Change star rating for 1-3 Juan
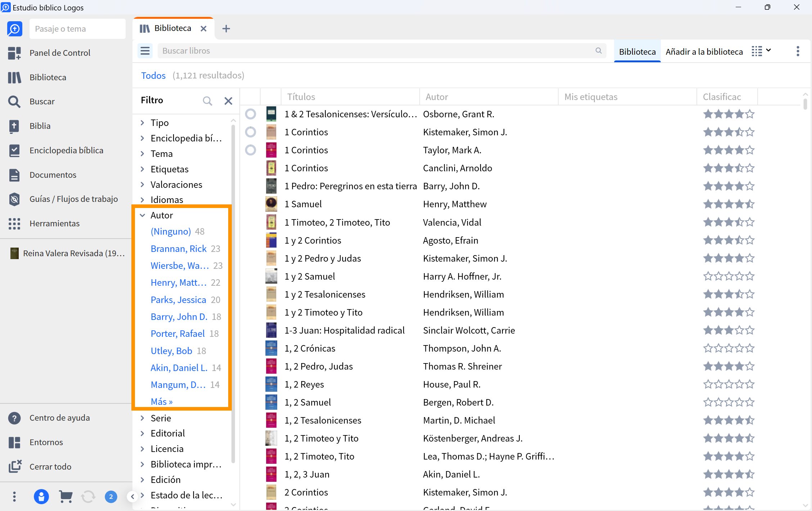 click(x=729, y=330)
